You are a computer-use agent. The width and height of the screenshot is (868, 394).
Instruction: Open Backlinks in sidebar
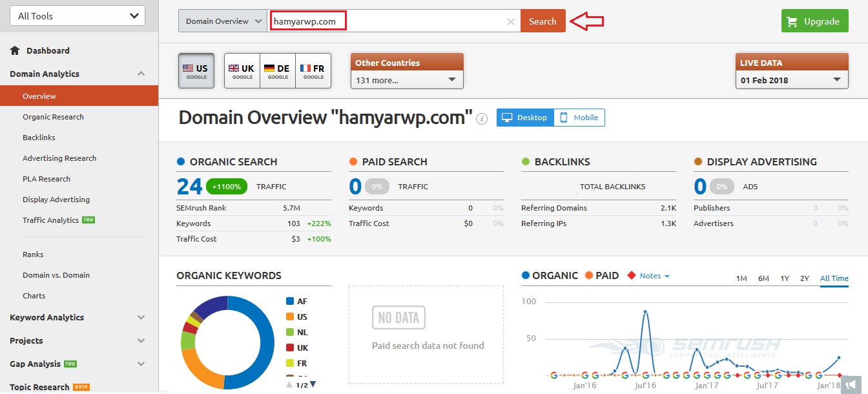(x=39, y=138)
